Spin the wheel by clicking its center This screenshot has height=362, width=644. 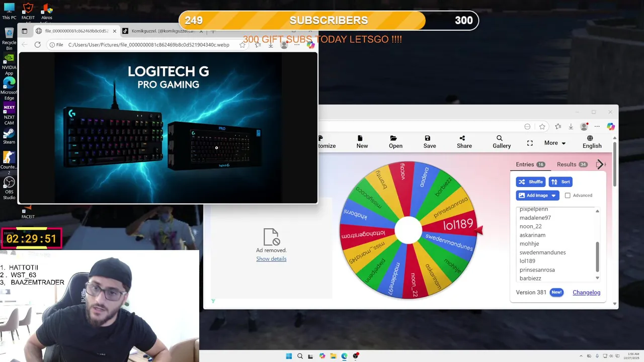408,230
